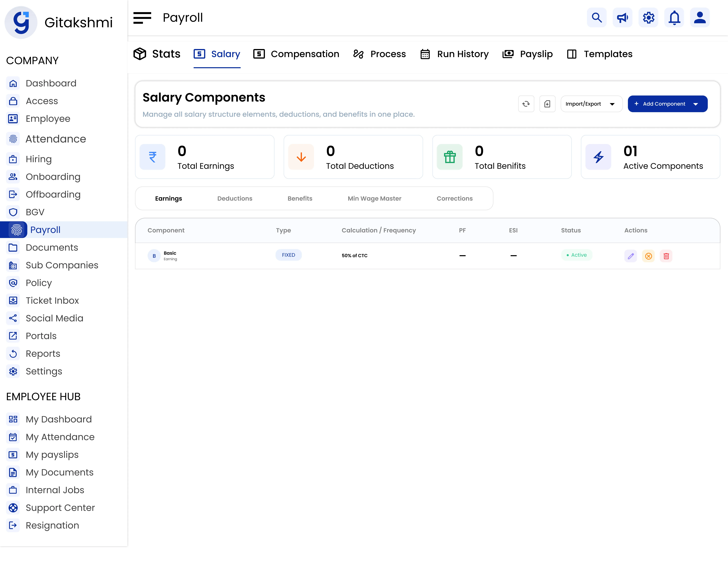This screenshot has height=572, width=728.
Task: Go to the Process tab
Action: (379, 54)
